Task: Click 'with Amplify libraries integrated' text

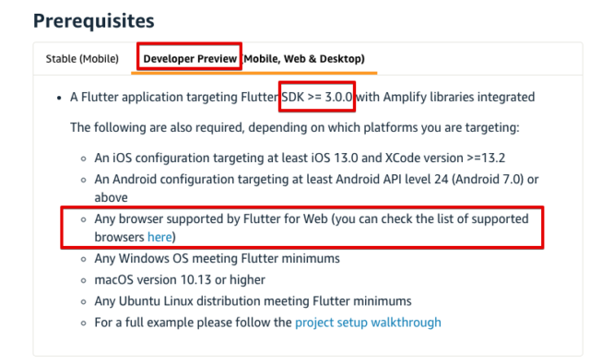Action: [445, 97]
